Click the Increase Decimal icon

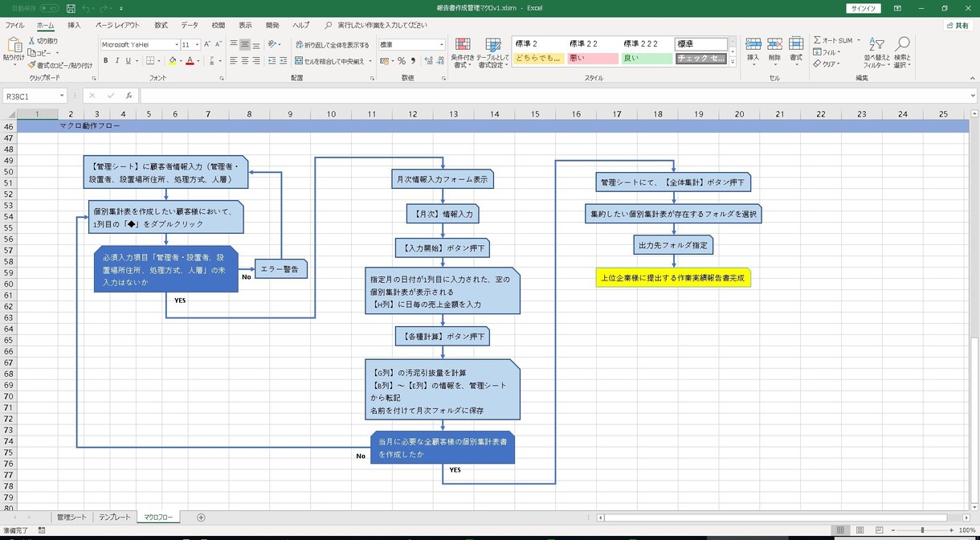pyautogui.click(x=428, y=60)
